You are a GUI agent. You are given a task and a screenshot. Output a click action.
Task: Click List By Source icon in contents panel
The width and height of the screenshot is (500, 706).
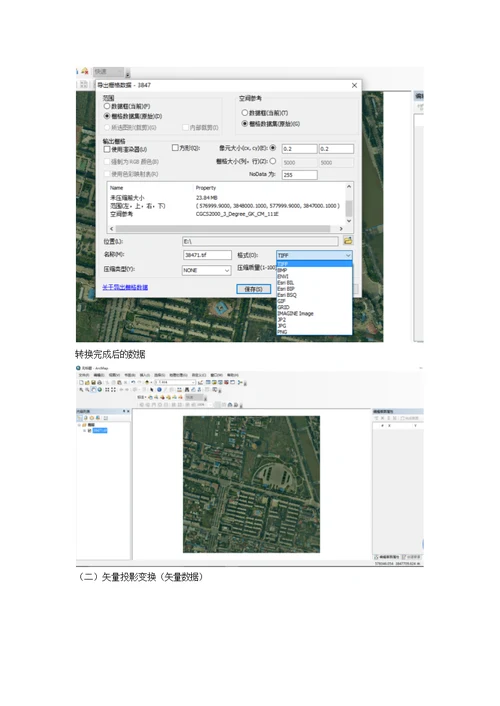click(86, 418)
